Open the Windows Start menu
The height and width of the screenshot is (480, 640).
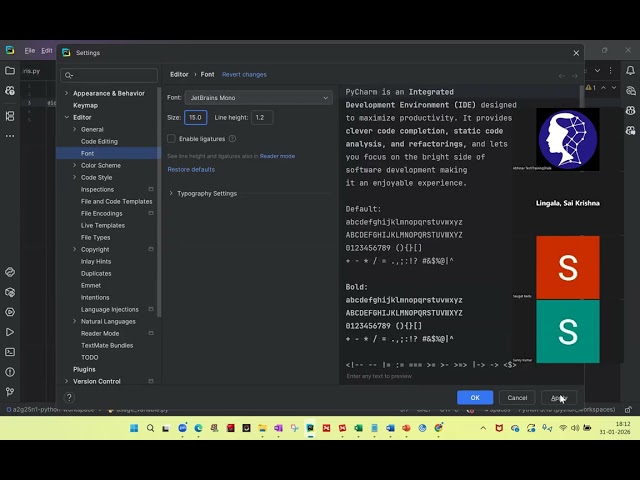tap(134, 428)
